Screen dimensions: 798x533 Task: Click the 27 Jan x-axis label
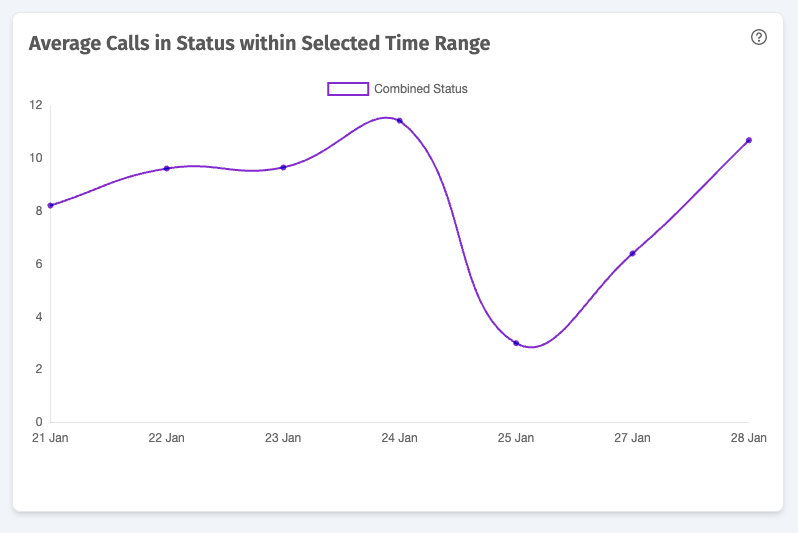[x=633, y=438]
